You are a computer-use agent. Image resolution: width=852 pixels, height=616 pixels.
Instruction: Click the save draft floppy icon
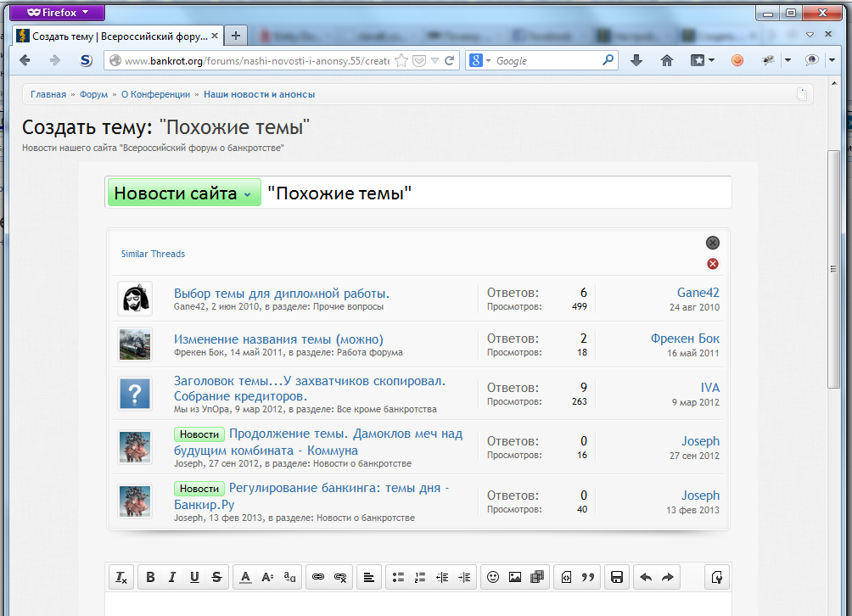click(617, 578)
